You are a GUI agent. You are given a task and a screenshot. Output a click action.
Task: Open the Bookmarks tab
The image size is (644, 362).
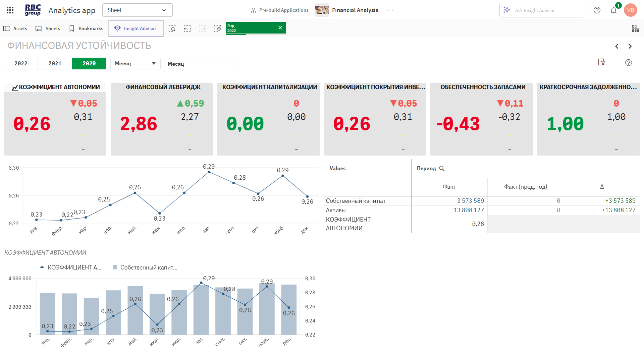click(86, 28)
